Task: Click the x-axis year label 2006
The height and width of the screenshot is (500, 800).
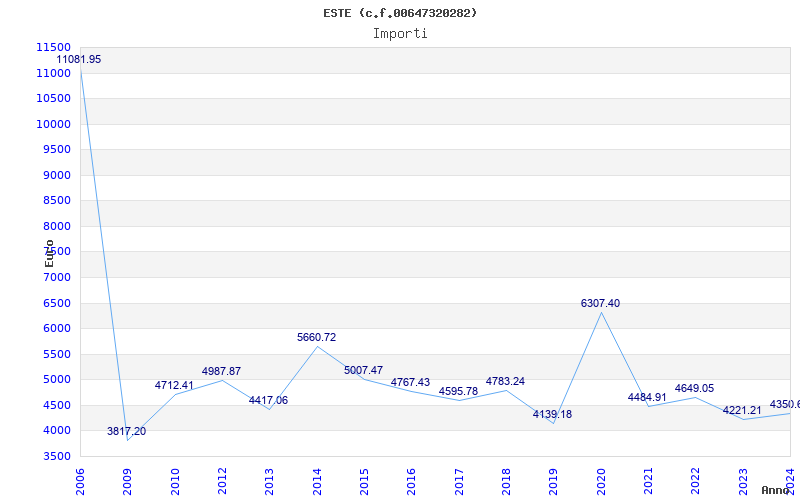Action: 80,482
